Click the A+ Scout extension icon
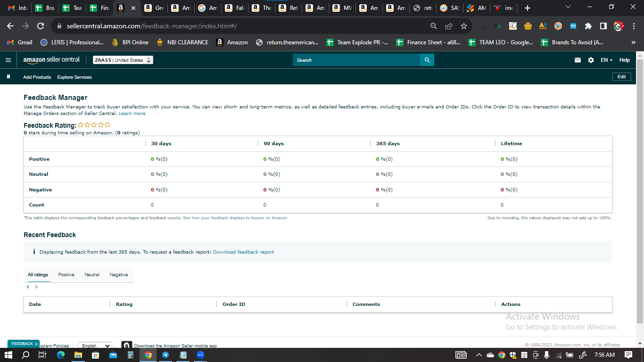The height and width of the screenshot is (362, 644). pos(543,26)
